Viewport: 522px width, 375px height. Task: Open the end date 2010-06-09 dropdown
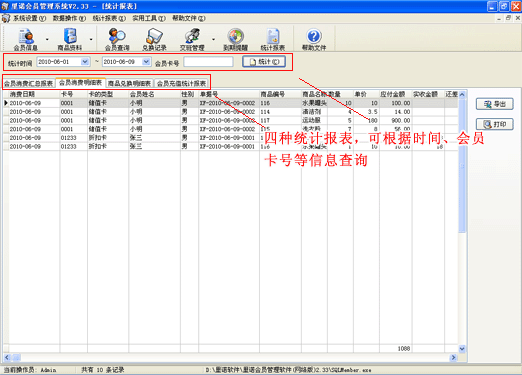[146, 62]
